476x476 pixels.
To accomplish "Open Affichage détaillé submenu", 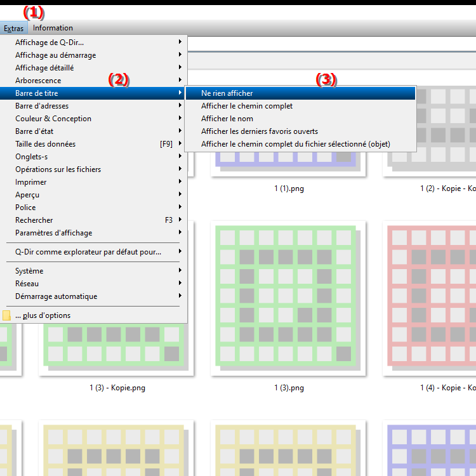I will coord(93,68).
